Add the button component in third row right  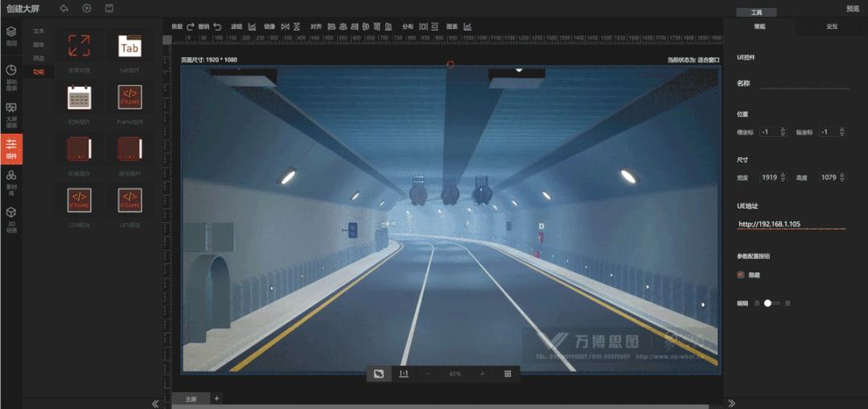click(130, 149)
